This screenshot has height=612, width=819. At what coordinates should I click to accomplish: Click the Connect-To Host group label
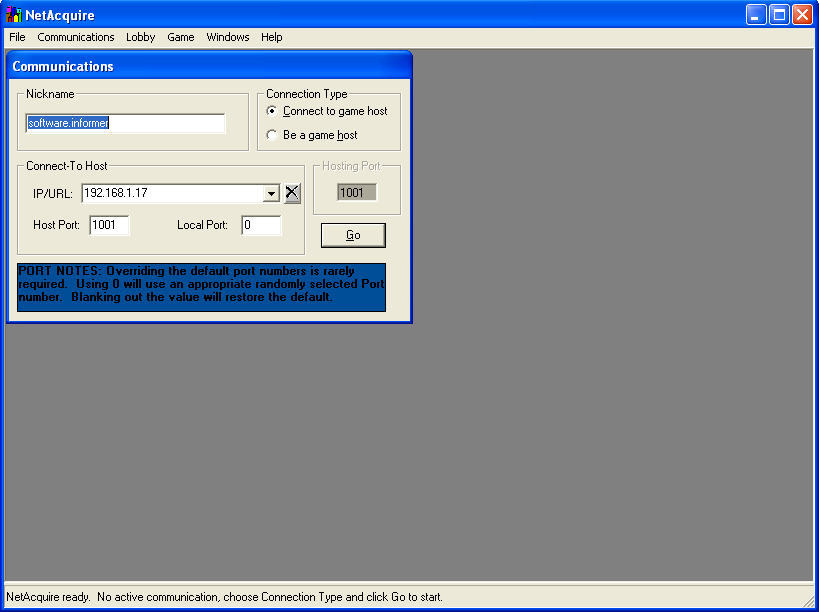67,166
